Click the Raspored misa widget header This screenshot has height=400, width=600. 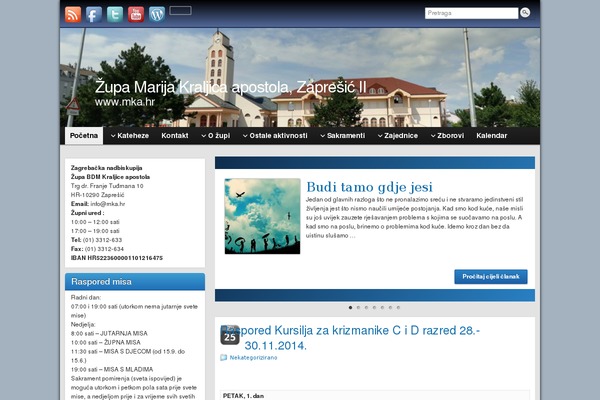point(135,282)
